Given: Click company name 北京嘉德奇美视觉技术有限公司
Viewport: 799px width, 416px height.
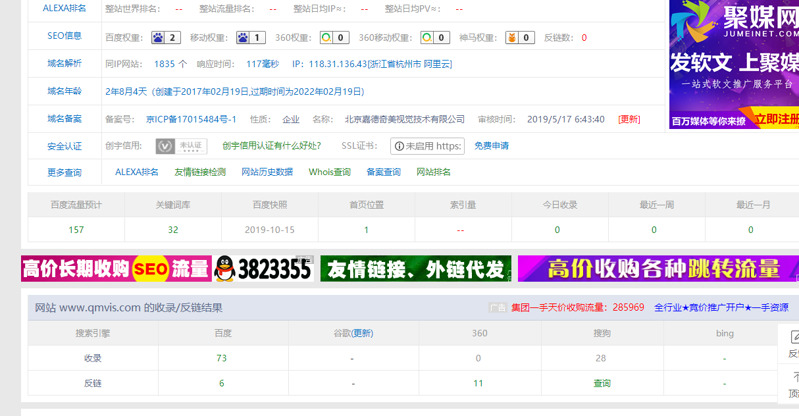Looking at the screenshot, I should (405, 119).
